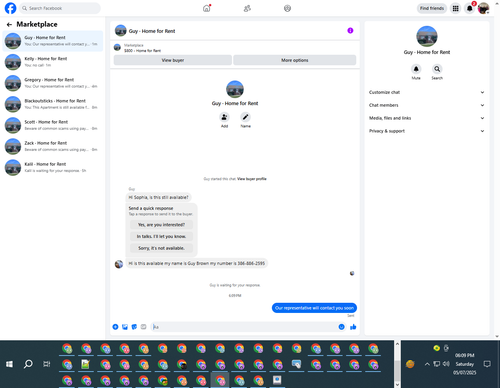
Task: Click the taskbar overflow scroll up arrow
Action: coord(397,344)
